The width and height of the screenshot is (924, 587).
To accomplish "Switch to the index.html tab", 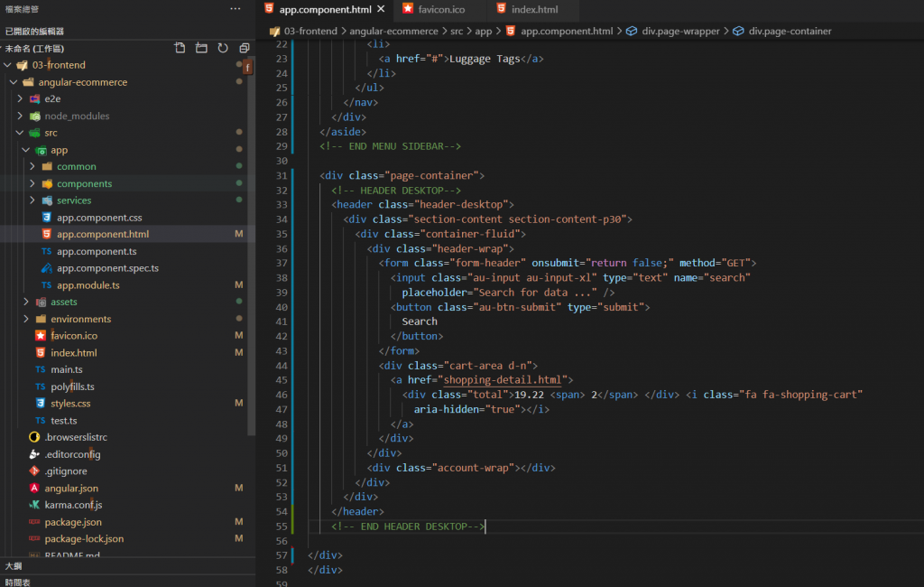I will point(534,9).
